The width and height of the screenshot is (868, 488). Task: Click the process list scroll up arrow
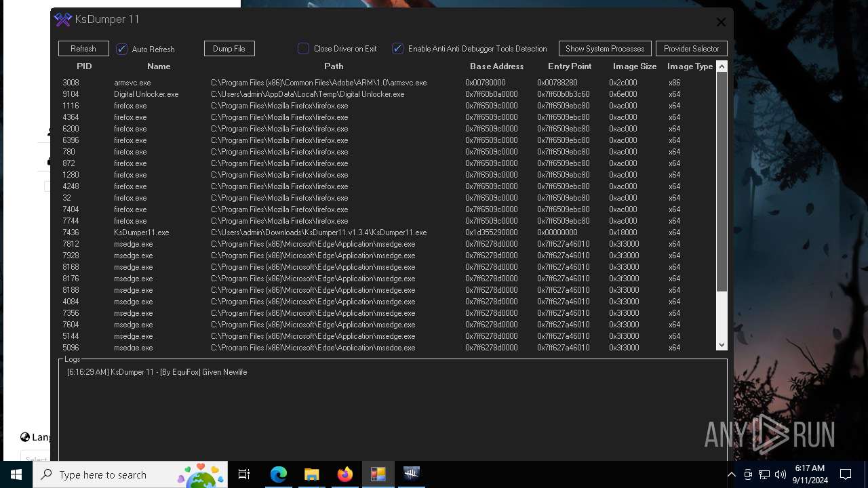point(722,66)
